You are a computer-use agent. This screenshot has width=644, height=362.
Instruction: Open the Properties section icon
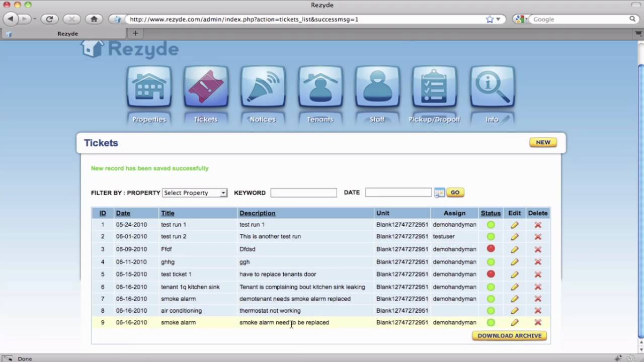click(x=149, y=86)
